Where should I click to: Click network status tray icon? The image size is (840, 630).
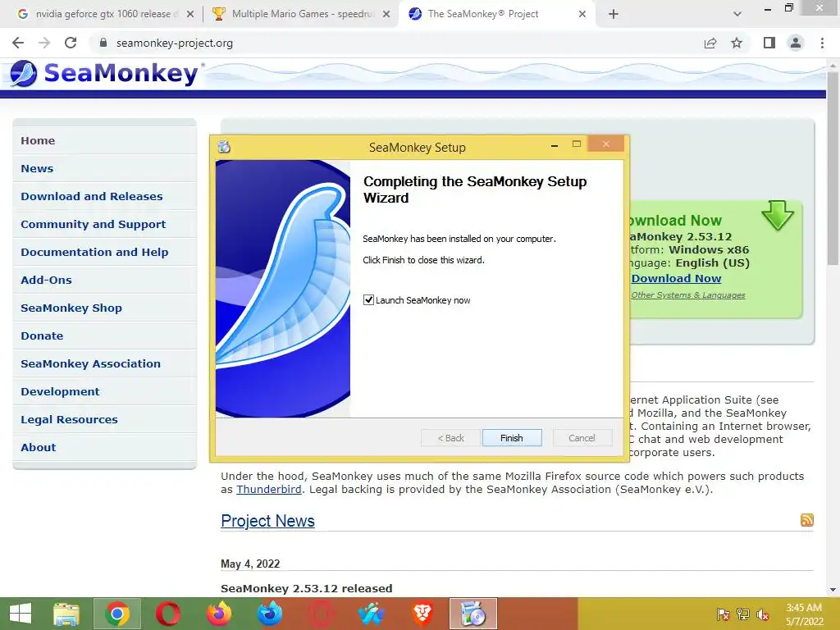pos(743,614)
